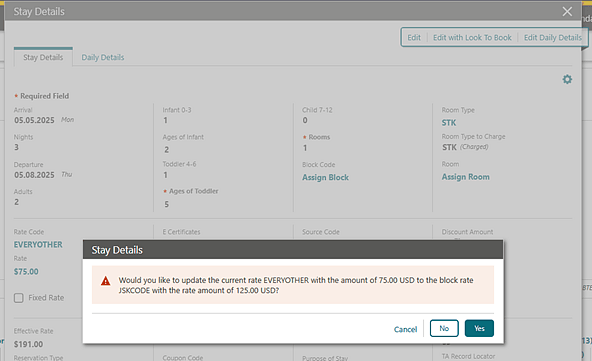
Task: Click the Ages of Infant value 2
Action: tap(166, 150)
